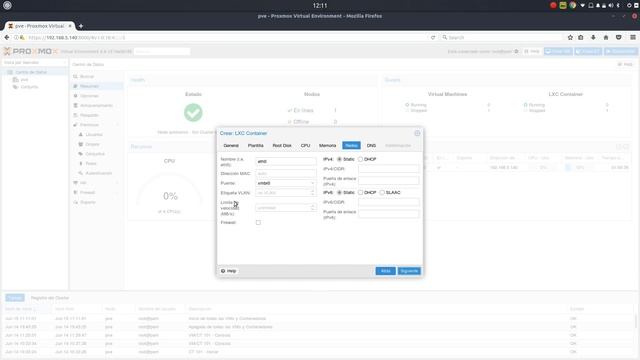
Task: Select IPv6 SLAAC radio button
Action: (x=382, y=192)
